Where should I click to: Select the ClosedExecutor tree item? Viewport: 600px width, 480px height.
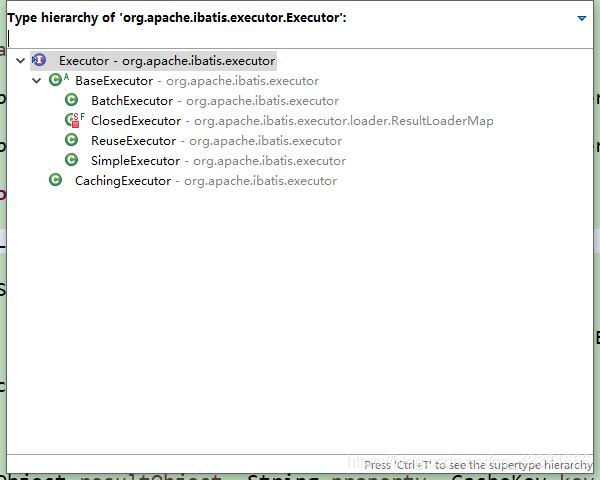pos(292,121)
